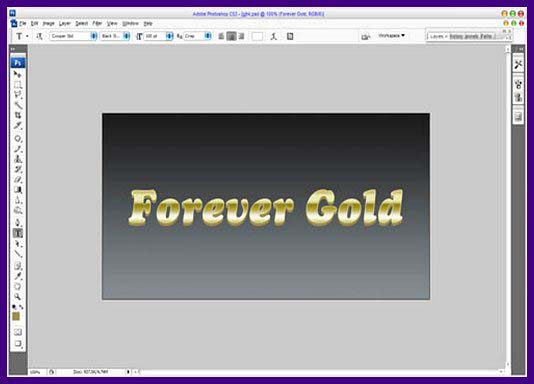Open the Type tool preset picker arrow
This screenshot has height=384, width=534.
pos(27,36)
